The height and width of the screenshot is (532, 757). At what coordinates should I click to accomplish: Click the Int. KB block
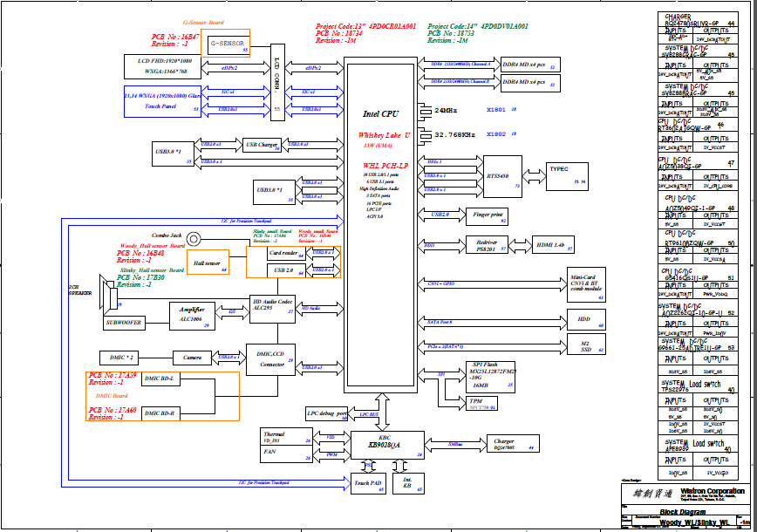coord(408,483)
